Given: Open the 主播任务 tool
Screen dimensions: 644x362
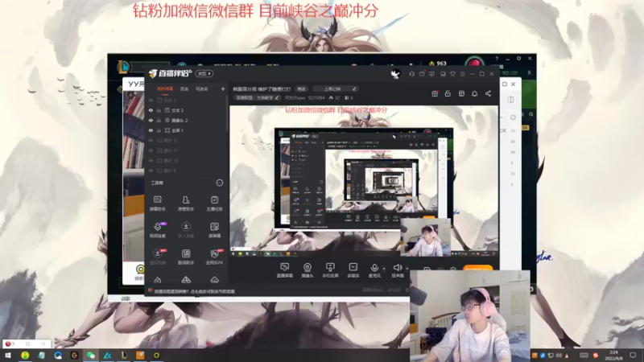Looking at the screenshot, I should 214,204.
